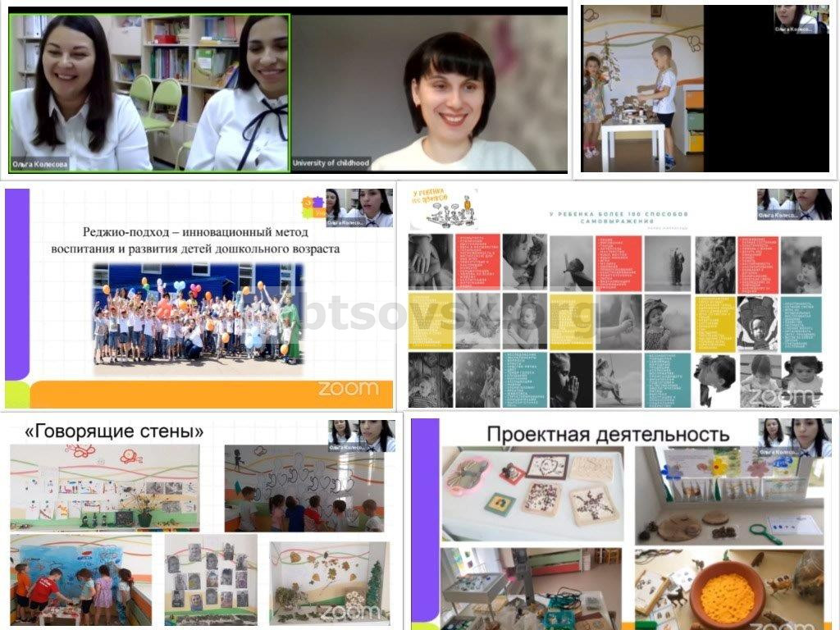Open the group photo of children with balloons
Screen dimensions: 840x630
pos(198,314)
